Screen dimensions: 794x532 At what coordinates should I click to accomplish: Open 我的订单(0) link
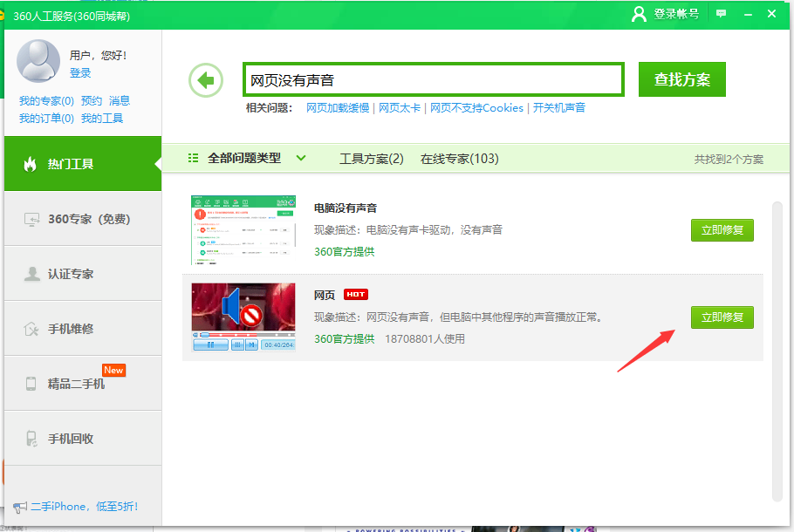[46, 119]
